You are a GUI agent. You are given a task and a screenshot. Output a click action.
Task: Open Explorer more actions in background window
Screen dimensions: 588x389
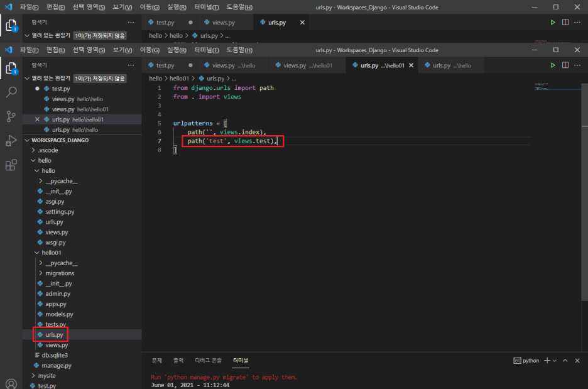(131, 23)
